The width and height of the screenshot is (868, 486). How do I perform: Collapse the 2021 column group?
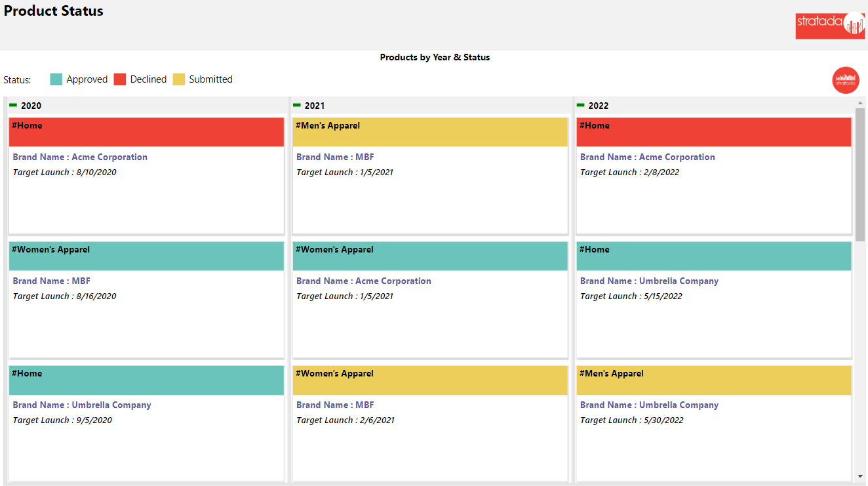pos(297,105)
